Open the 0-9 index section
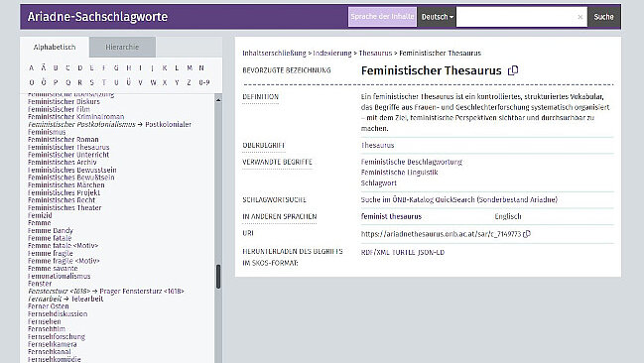Screen dimensions: 644x363 tap(204, 82)
